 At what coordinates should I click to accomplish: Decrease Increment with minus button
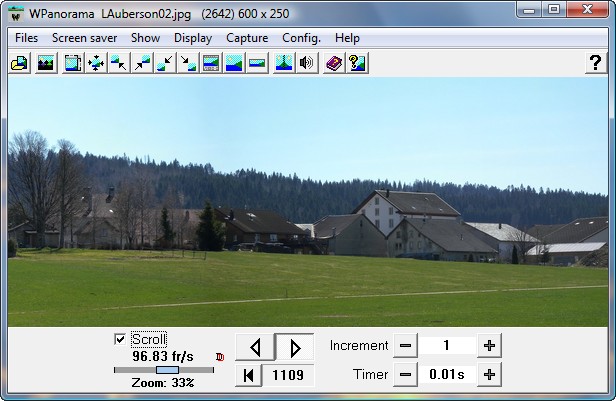[405, 346]
